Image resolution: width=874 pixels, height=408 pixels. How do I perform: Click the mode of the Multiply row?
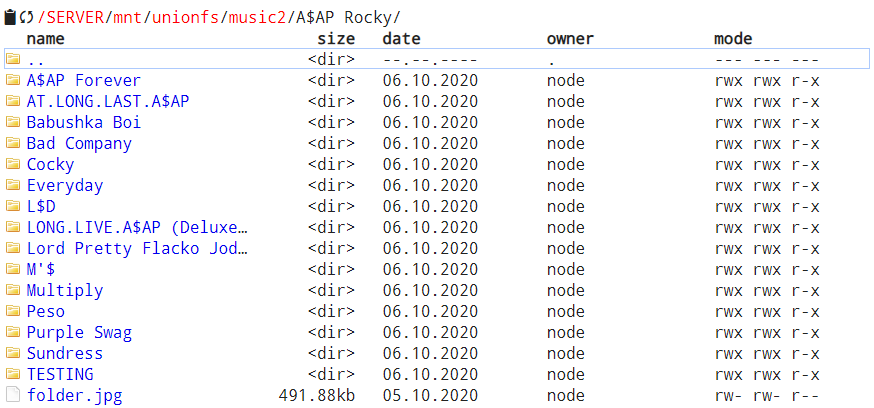[767, 290]
